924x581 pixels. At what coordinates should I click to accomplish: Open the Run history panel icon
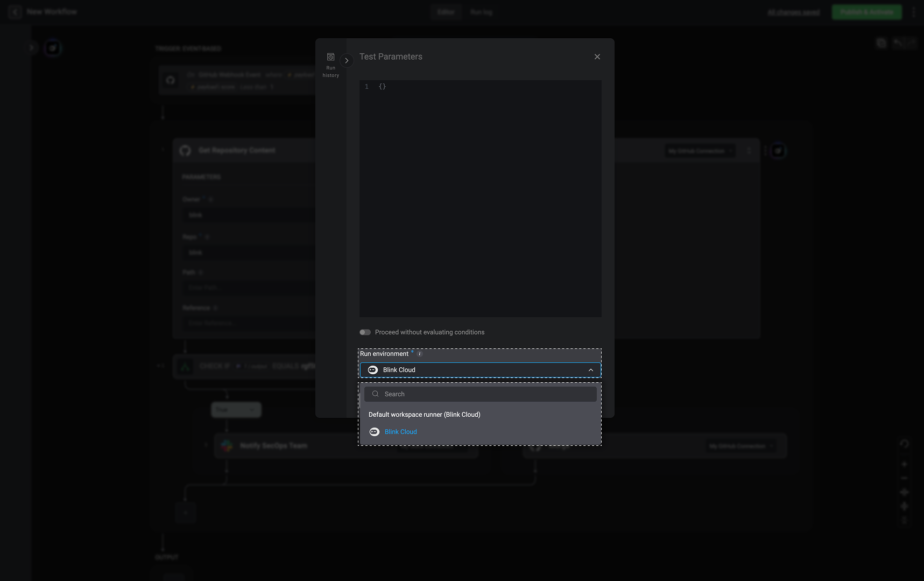point(330,57)
